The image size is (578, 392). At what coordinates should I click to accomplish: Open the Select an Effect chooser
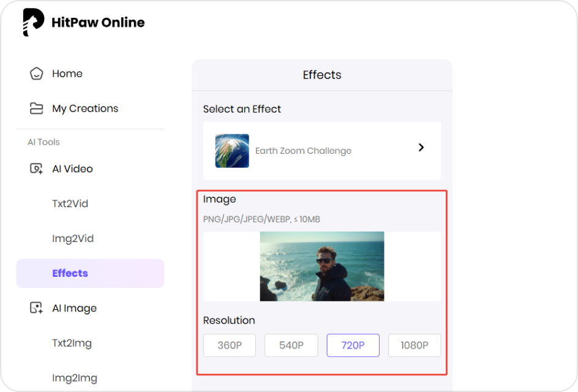coord(321,149)
